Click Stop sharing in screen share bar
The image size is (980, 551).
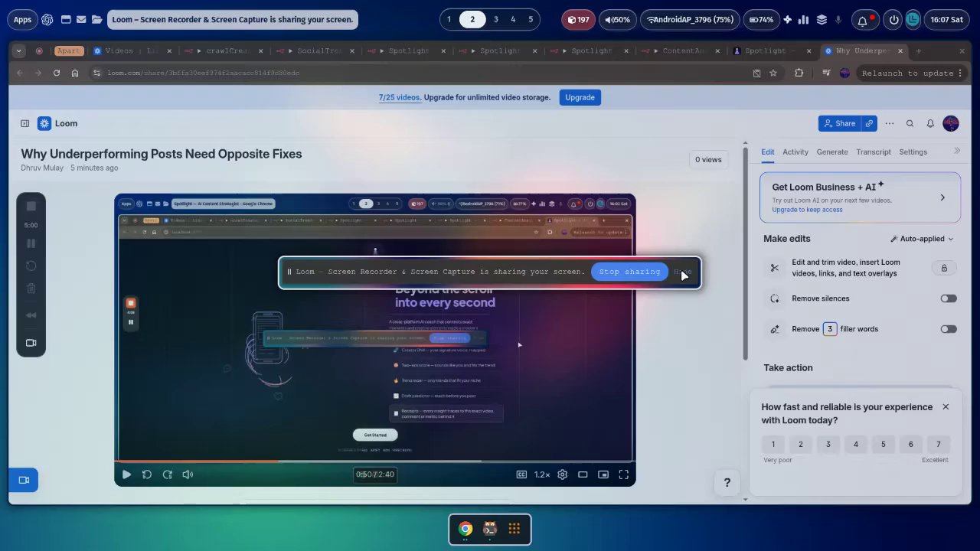(629, 272)
